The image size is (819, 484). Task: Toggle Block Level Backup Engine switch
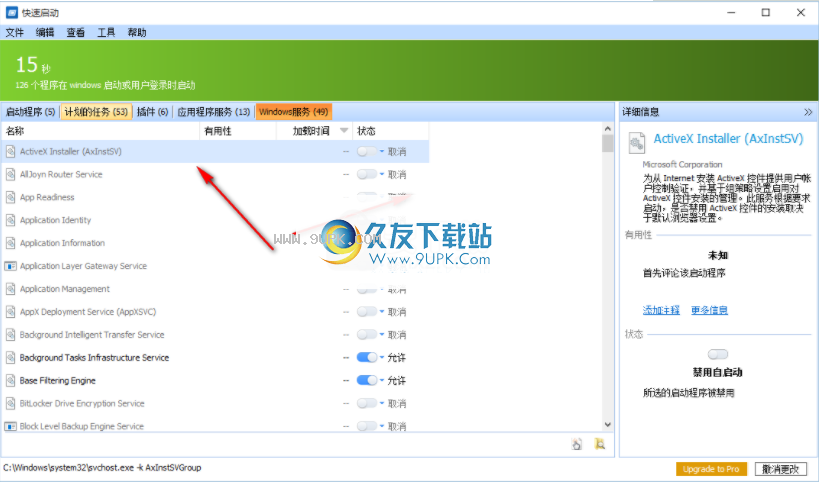(367, 427)
